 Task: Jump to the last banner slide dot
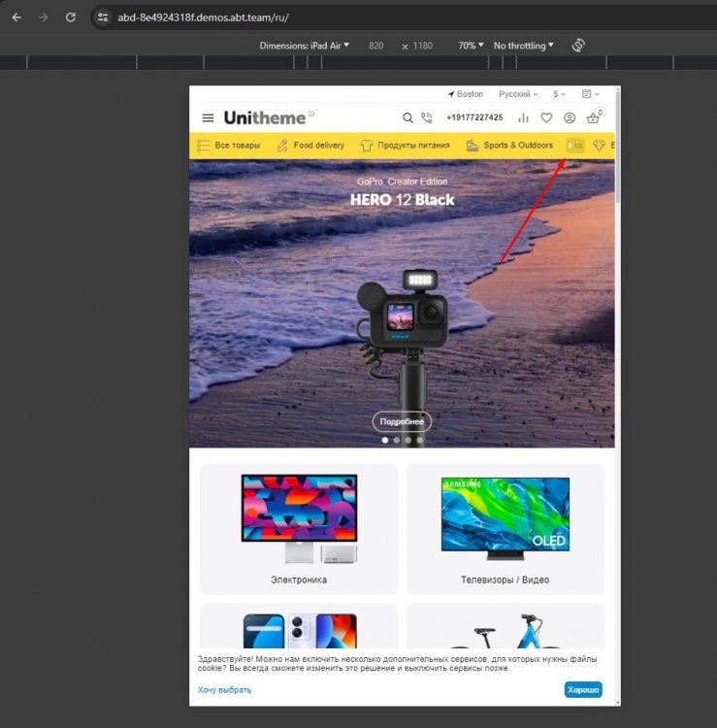[x=420, y=440]
